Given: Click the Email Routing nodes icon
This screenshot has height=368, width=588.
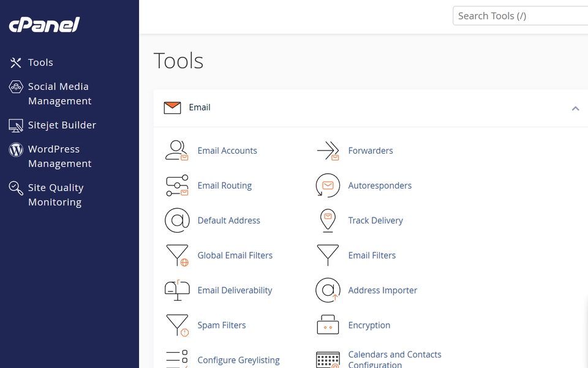Looking at the screenshot, I should pos(177,186).
